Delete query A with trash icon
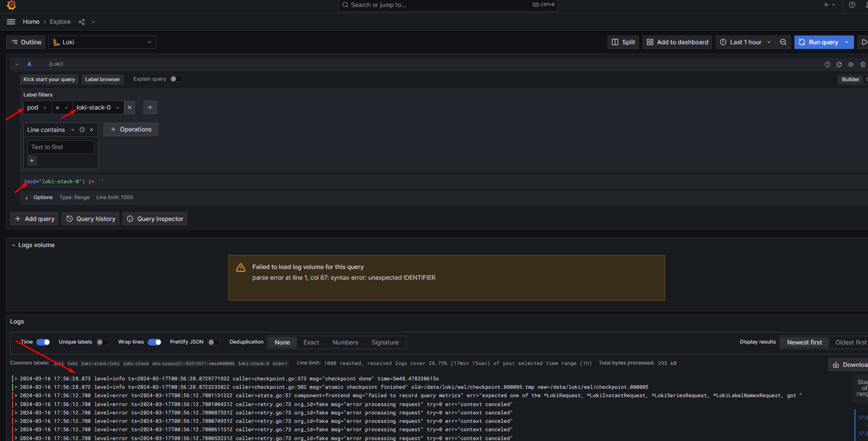 tap(863, 64)
